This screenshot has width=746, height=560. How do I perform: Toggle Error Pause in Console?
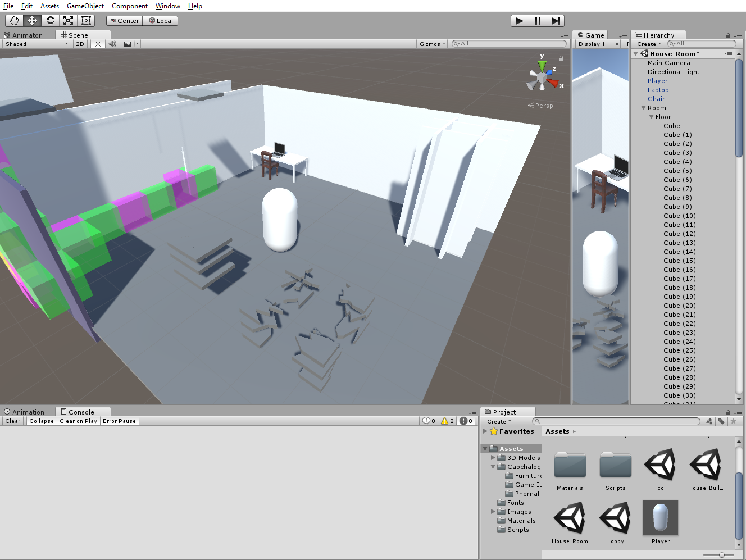(120, 421)
